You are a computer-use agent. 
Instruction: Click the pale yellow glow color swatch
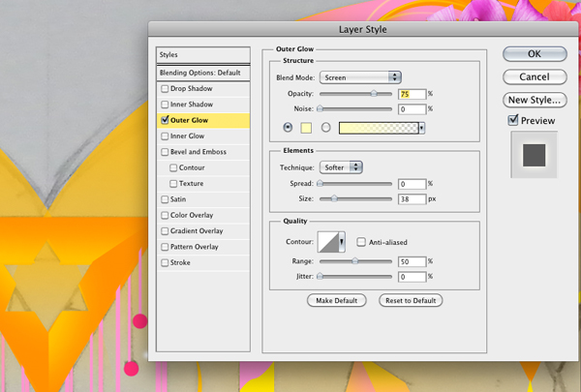click(306, 128)
